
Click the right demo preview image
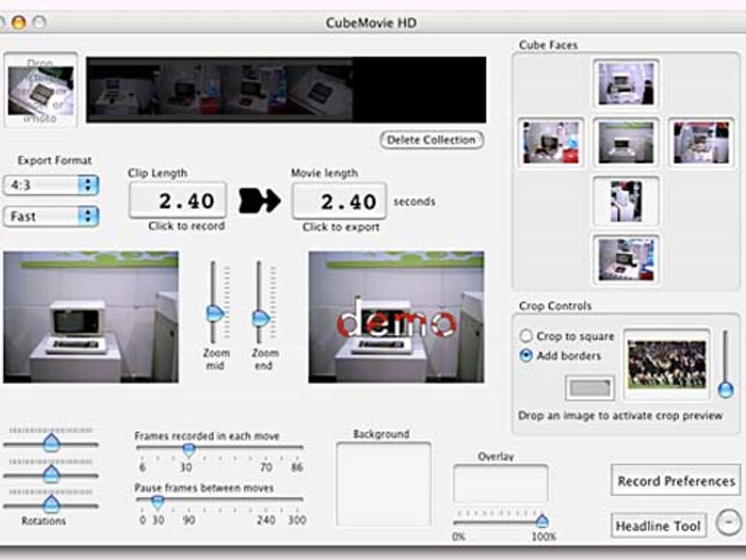(396, 317)
